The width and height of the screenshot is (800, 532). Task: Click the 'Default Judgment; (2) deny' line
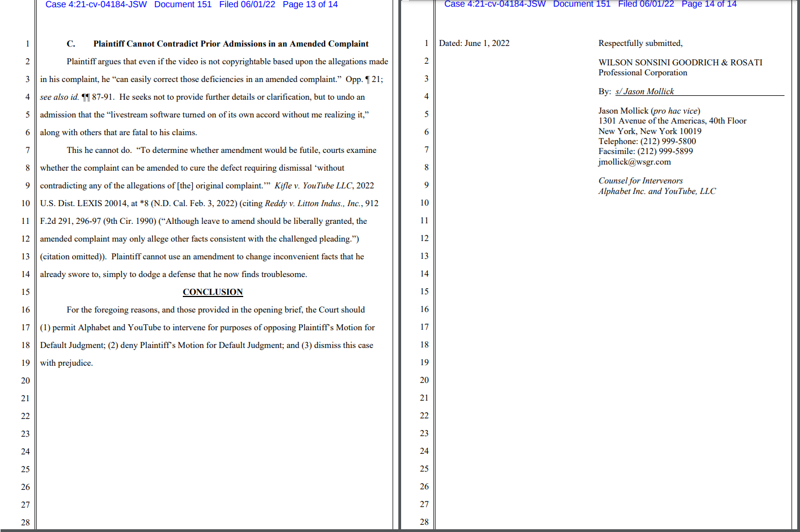207,345
